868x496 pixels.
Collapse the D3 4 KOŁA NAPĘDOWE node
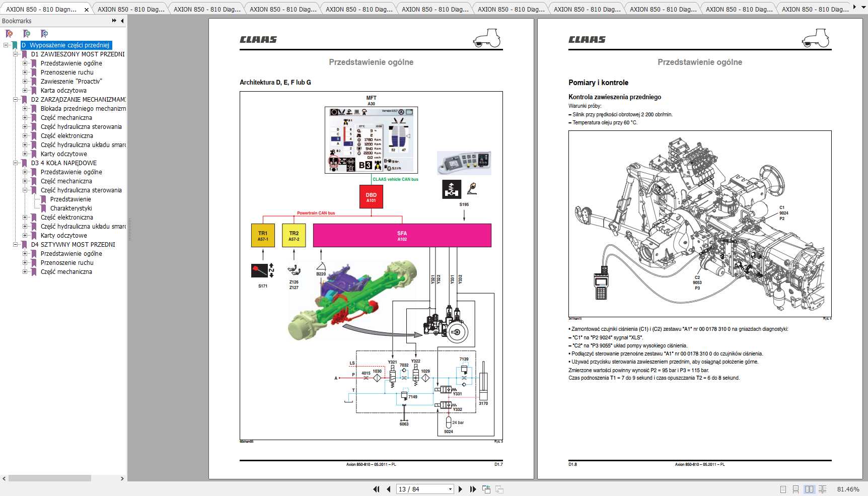[16, 163]
